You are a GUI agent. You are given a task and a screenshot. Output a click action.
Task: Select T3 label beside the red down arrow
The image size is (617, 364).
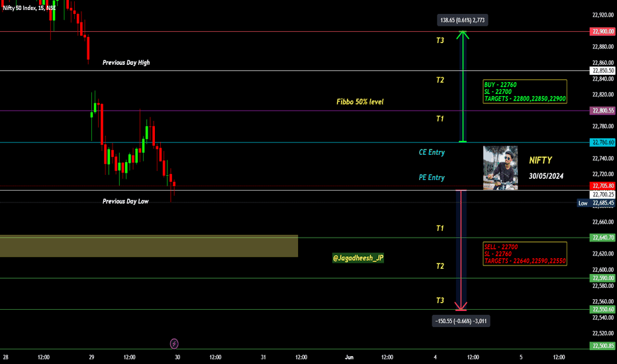tap(440, 300)
